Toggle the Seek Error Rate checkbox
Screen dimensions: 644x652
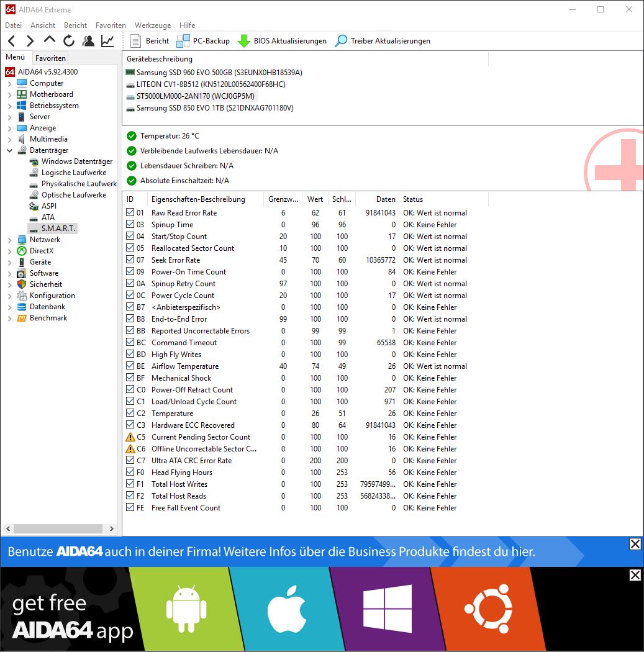tap(130, 260)
